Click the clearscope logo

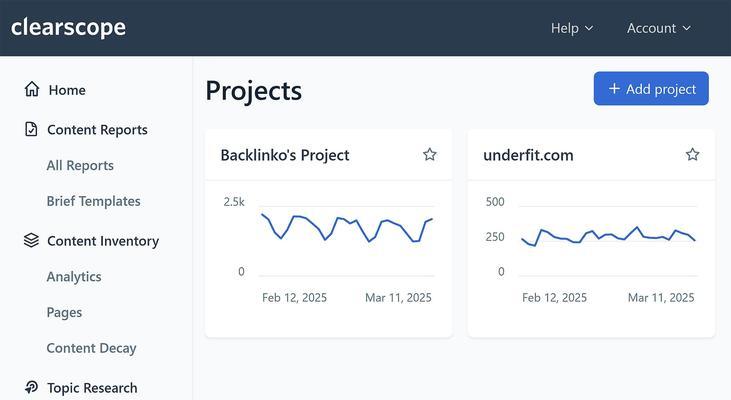click(x=68, y=28)
